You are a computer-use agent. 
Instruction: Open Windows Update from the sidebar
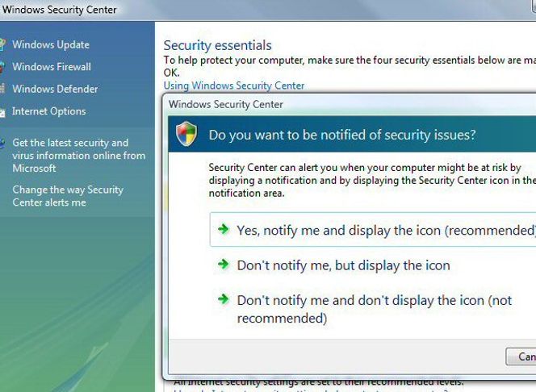click(51, 44)
